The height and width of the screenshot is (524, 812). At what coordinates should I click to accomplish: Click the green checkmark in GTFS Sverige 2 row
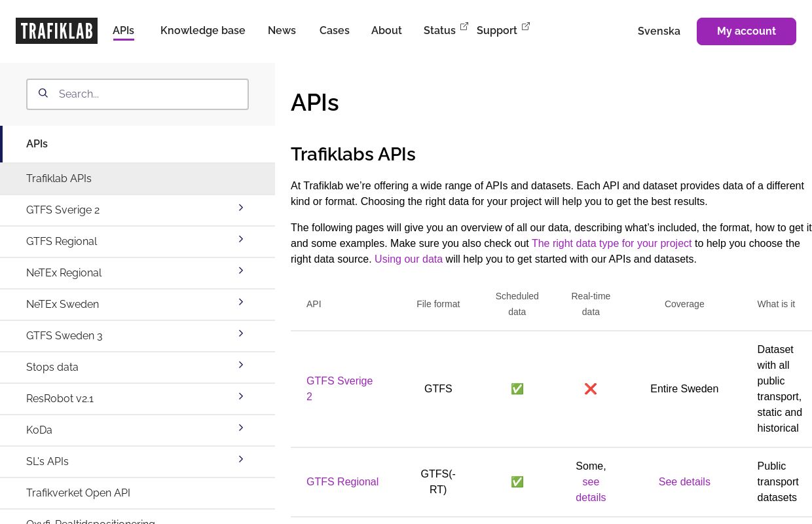click(517, 389)
